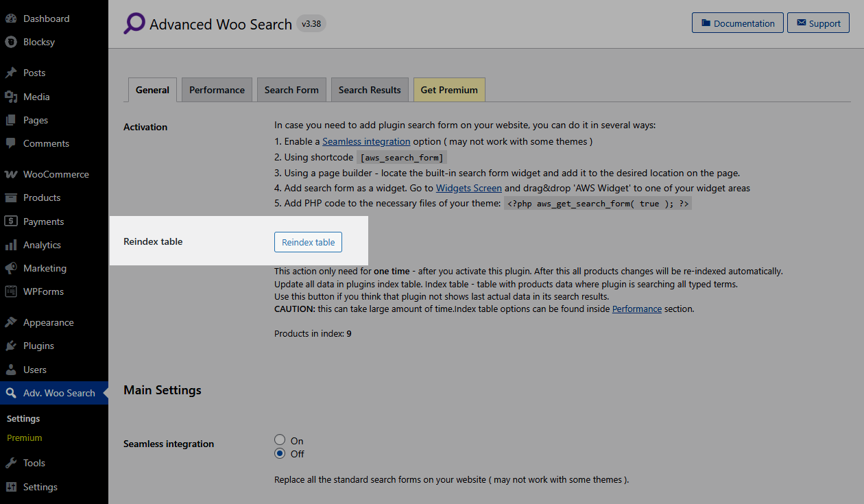
Task: Select the Seamless integration Off radio
Action: (x=280, y=453)
